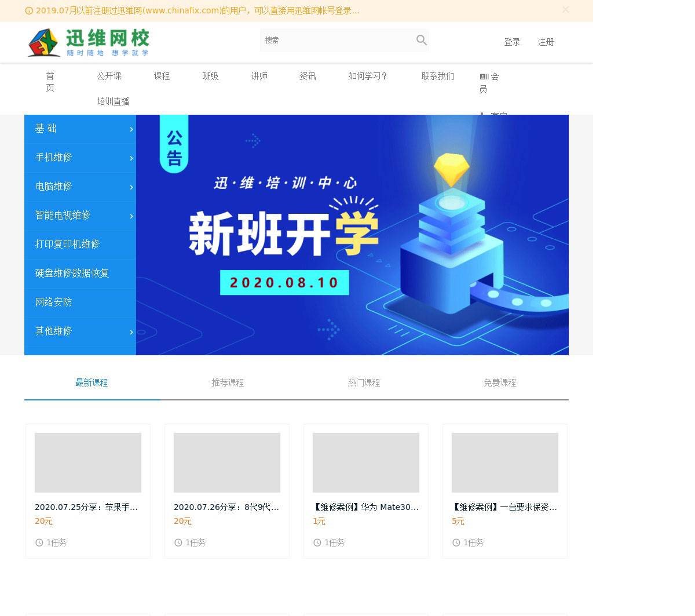Open 联系我们 navigation item

[x=438, y=76]
